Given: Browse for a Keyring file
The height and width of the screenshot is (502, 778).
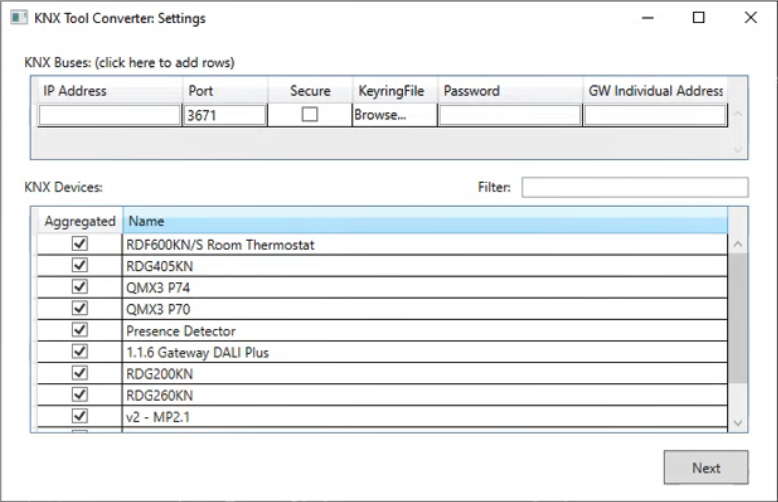Looking at the screenshot, I should (381, 115).
